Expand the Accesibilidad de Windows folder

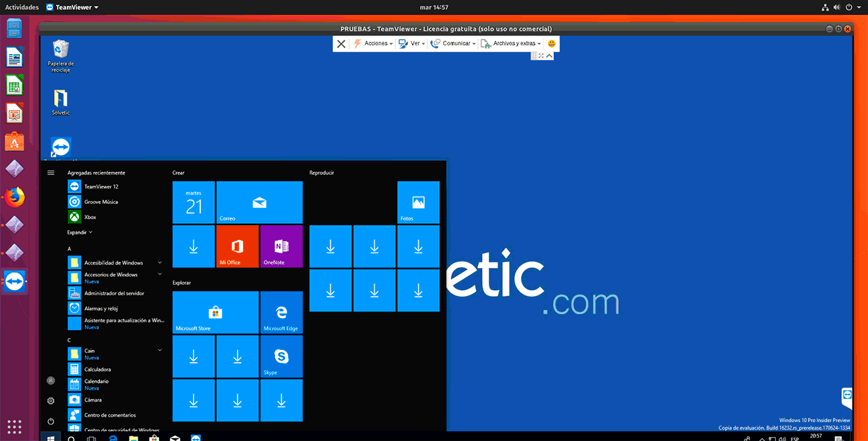116,263
